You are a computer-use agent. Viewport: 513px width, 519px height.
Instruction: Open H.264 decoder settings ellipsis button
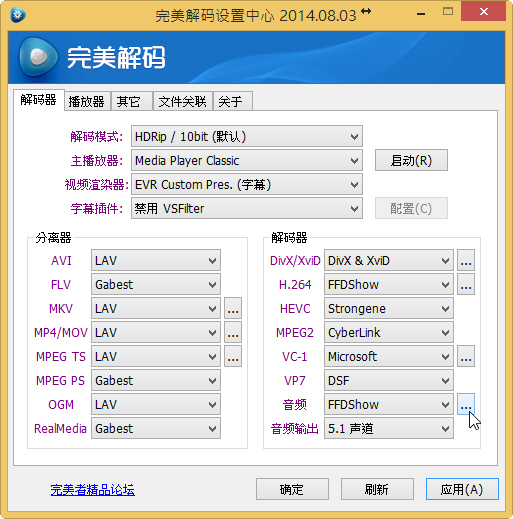click(x=466, y=285)
